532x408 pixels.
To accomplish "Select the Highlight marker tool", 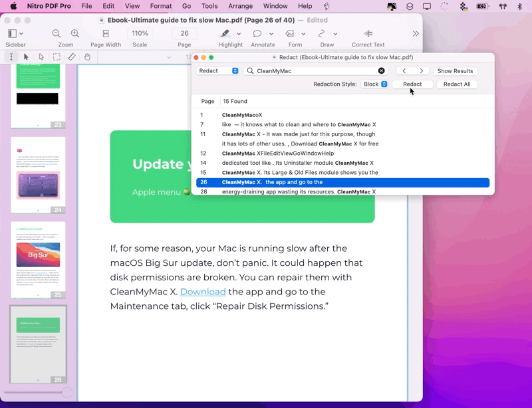I will pos(225,33).
